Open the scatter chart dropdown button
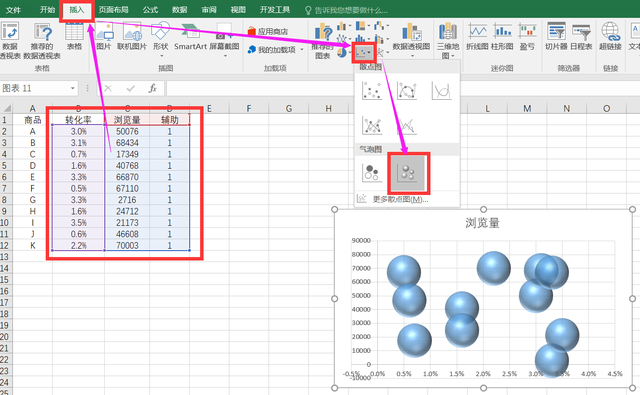The width and height of the screenshot is (640, 395). pos(363,53)
